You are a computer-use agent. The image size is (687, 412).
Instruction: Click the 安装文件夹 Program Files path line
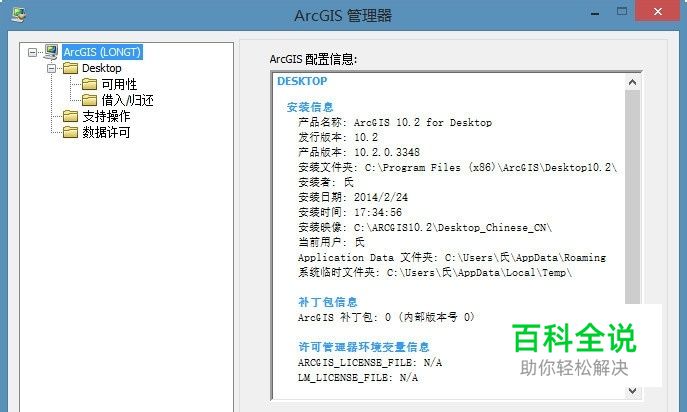457,167
